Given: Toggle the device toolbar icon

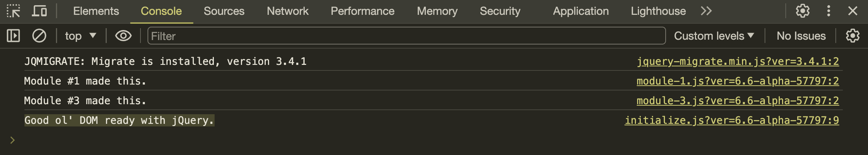Looking at the screenshot, I should click(39, 11).
